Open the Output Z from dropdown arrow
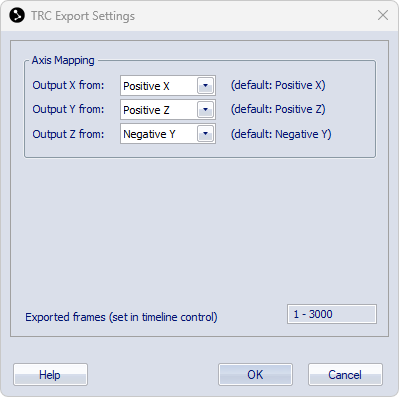Screen dimensions: 399x397 click(205, 134)
